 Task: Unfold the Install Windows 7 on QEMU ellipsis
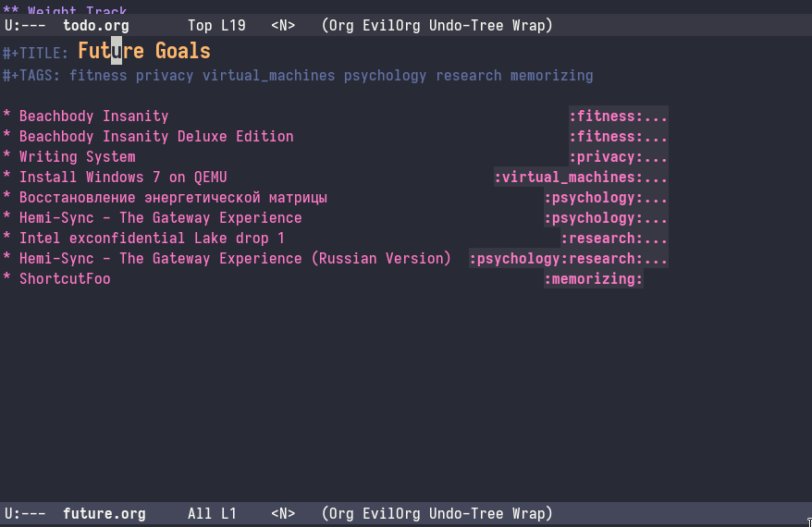[656, 178]
